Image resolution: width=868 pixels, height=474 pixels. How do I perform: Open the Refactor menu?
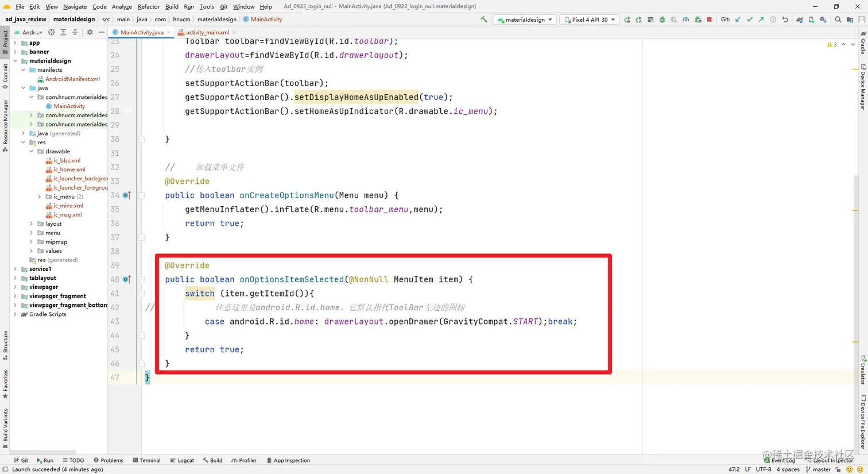(x=149, y=6)
